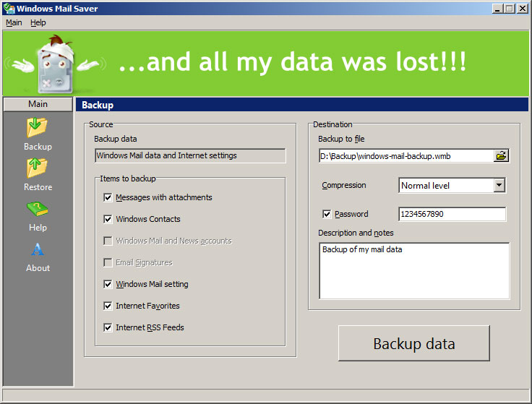Click the Compression label
The width and height of the screenshot is (532, 404).
click(344, 185)
